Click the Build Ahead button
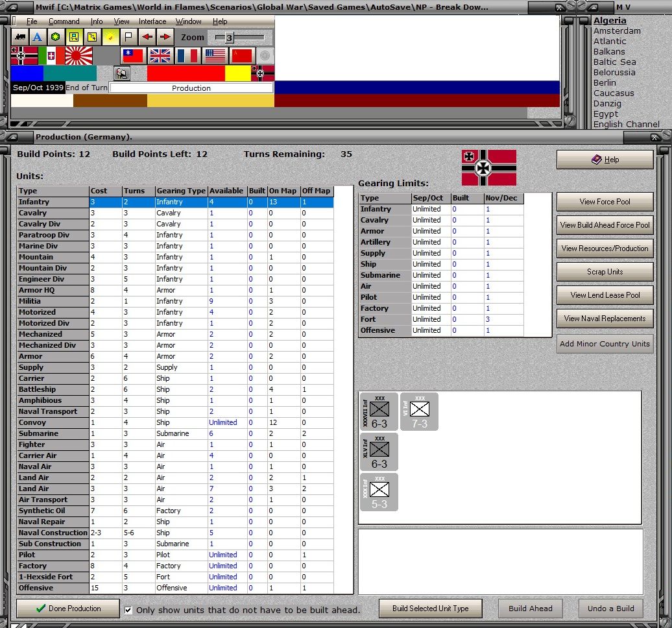 point(530,609)
